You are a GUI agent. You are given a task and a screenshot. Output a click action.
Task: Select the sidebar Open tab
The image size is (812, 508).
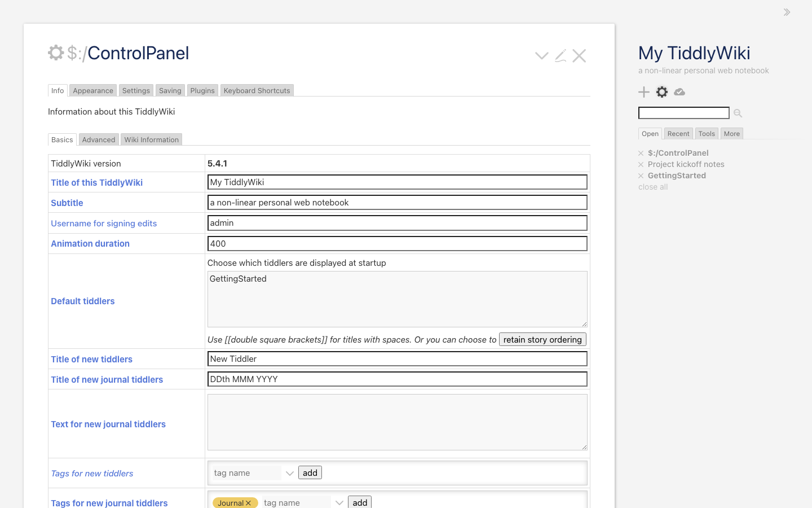tap(650, 134)
